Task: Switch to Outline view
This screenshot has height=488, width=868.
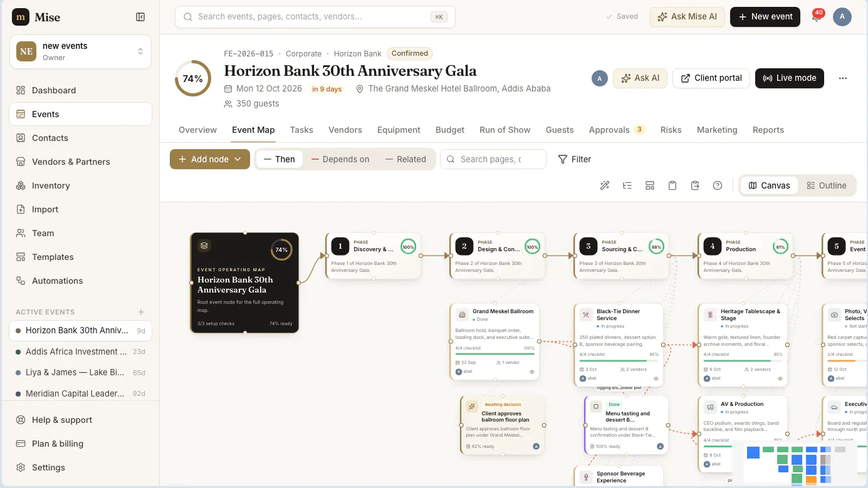Action: tap(827, 185)
